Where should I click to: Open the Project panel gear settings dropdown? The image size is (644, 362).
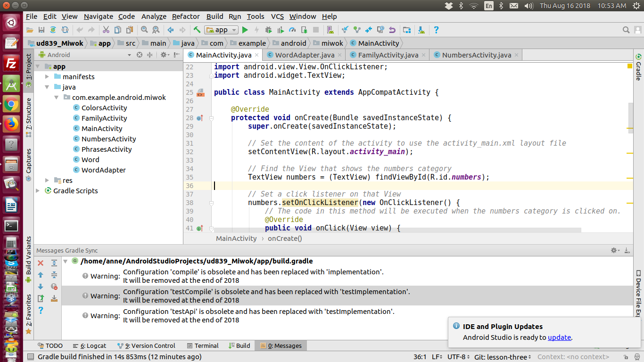point(164,55)
